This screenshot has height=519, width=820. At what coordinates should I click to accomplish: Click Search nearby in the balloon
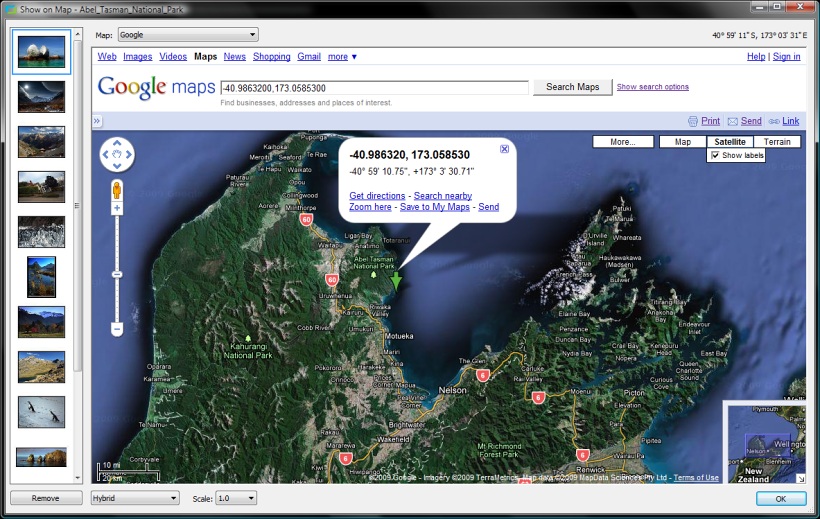click(x=443, y=196)
